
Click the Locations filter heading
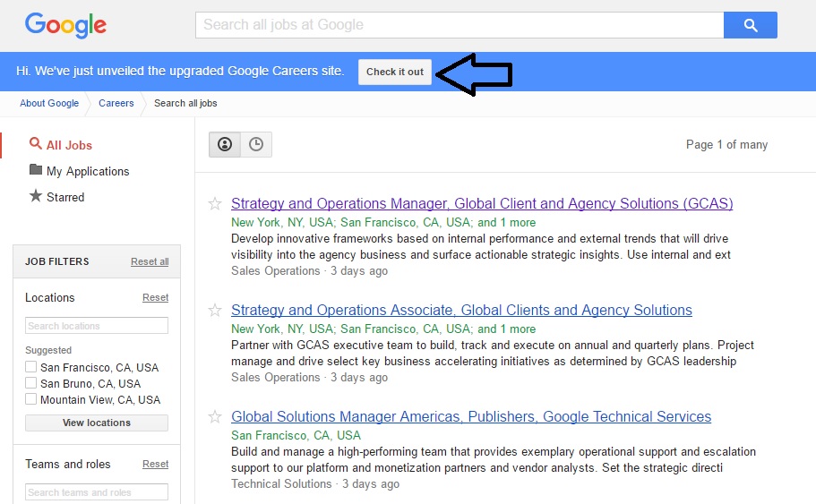(x=50, y=297)
